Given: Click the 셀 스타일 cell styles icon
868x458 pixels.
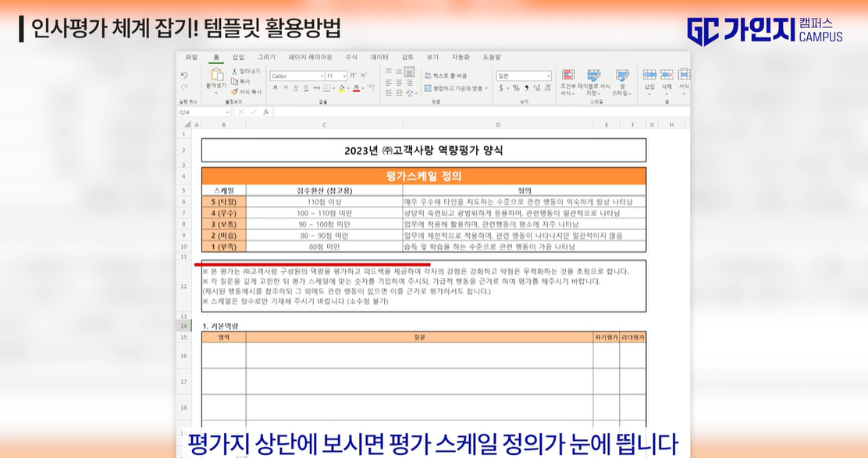Looking at the screenshot, I should (x=623, y=78).
